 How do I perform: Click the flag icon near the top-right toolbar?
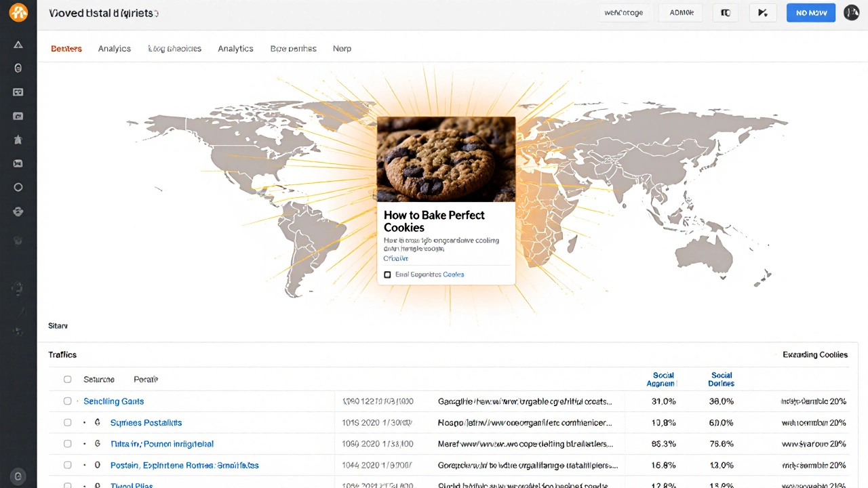coord(762,12)
